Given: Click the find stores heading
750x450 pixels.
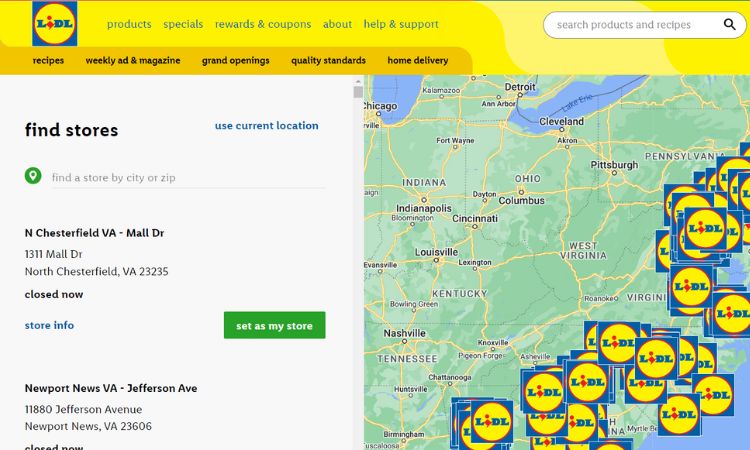Looking at the screenshot, I should [71, 130].
